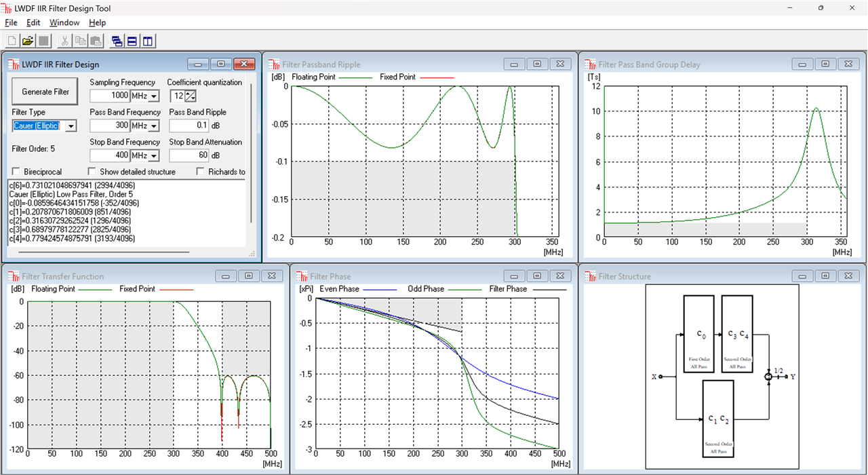Toggle the Richards checkbox
This screenshot has width=868, height=475.
[x=201, y=172]
